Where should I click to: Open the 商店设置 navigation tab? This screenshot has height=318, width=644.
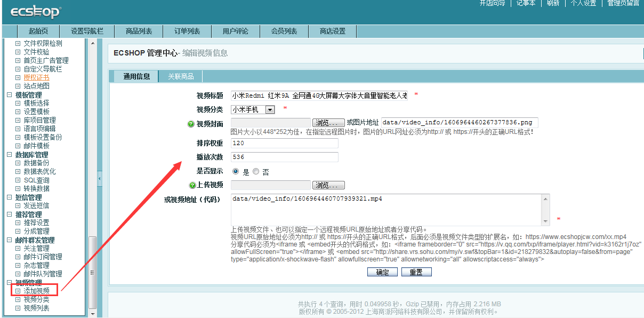pos(333,31)
